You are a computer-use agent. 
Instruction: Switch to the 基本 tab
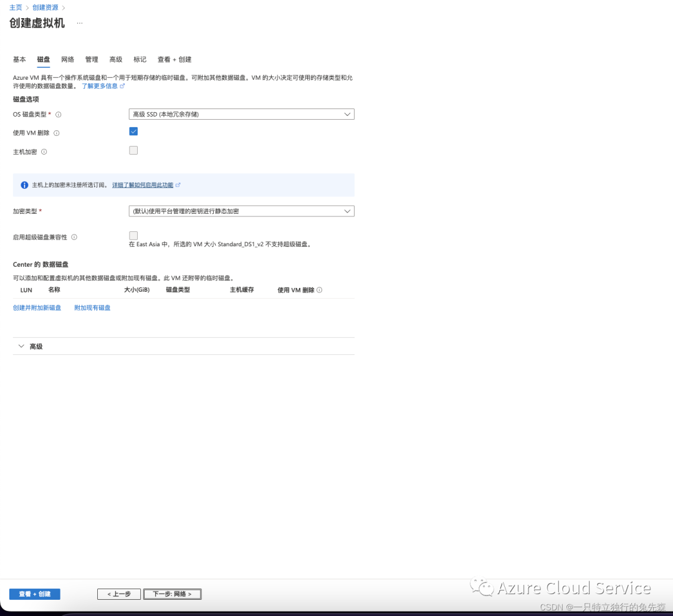point(19,60)
